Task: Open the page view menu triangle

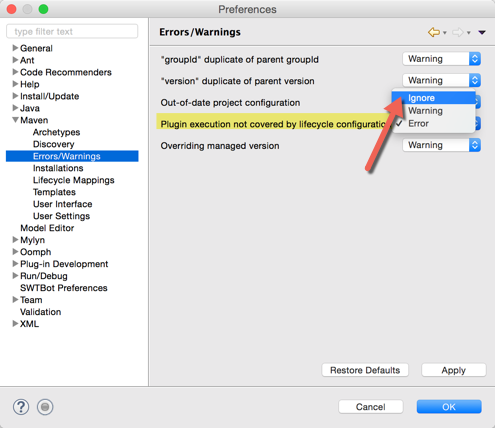Action: tap(482, 32)
